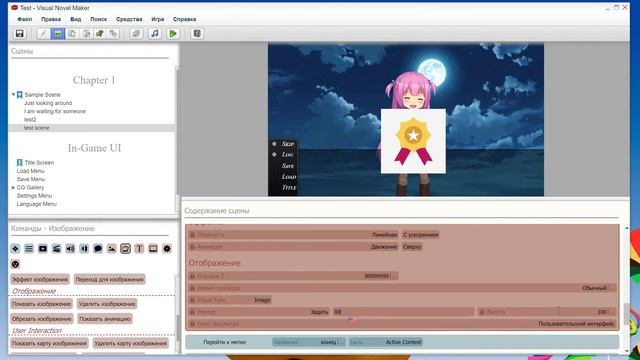The image size is (640, 360).
Task: Click the green puzzle piece toolbar icon
Action: click(100, 33)
